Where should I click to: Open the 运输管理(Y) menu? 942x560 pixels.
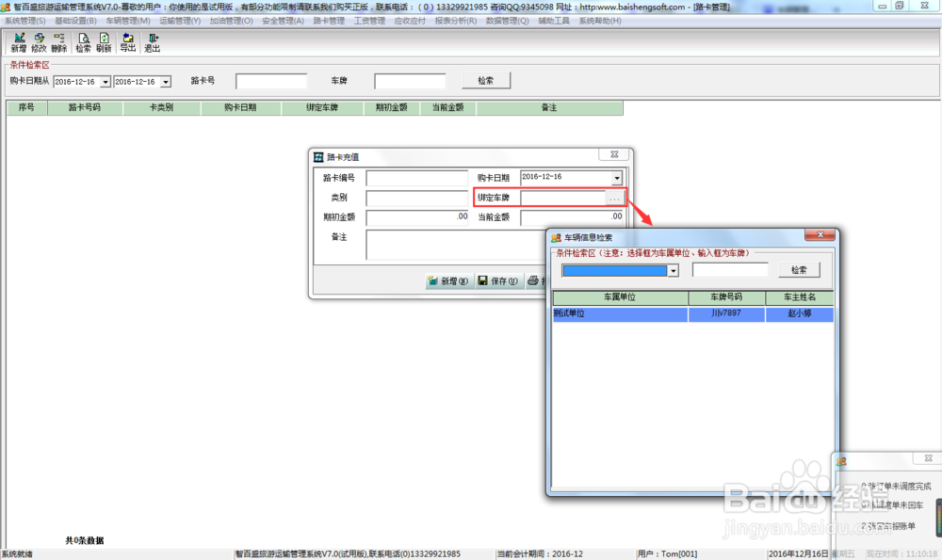180,21
